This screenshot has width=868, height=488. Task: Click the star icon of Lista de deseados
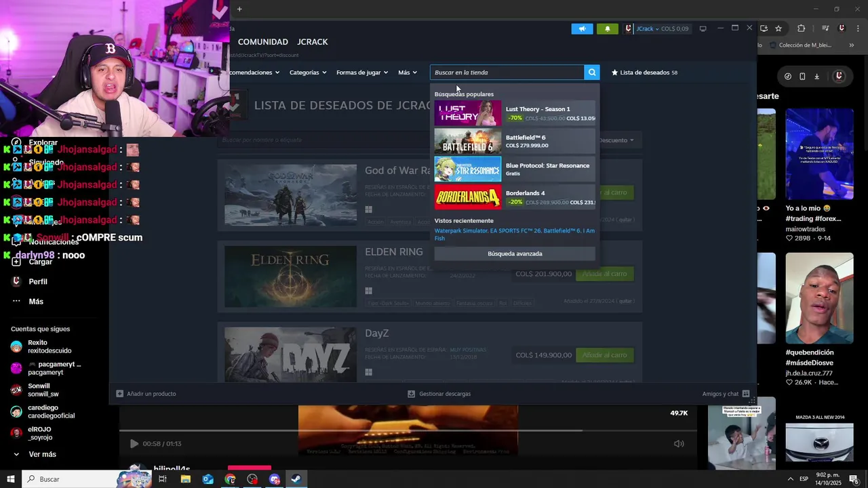tap(614, 73)
